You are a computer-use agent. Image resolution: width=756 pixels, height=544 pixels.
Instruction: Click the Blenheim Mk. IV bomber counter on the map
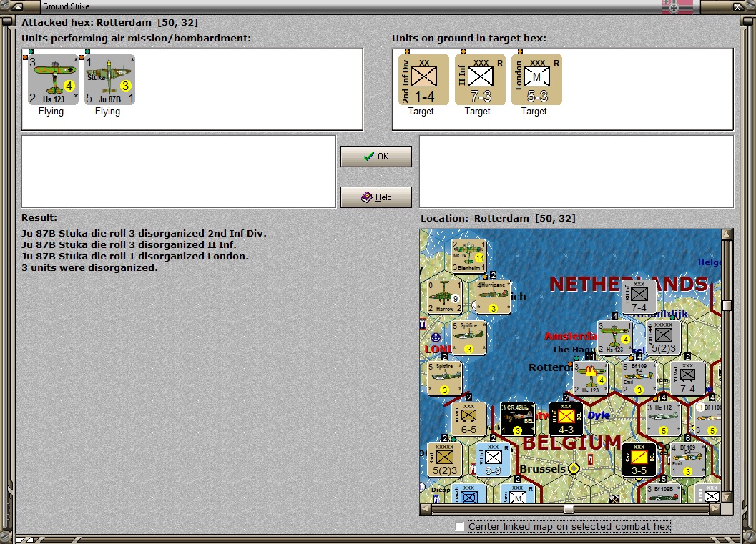pos(468,255)
